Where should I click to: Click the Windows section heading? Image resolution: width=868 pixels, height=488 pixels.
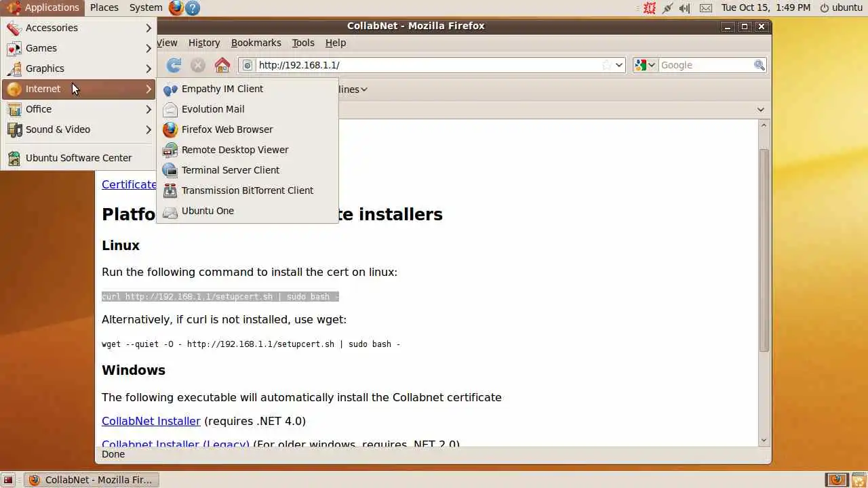pyautogui.click(x=134, y=370)
